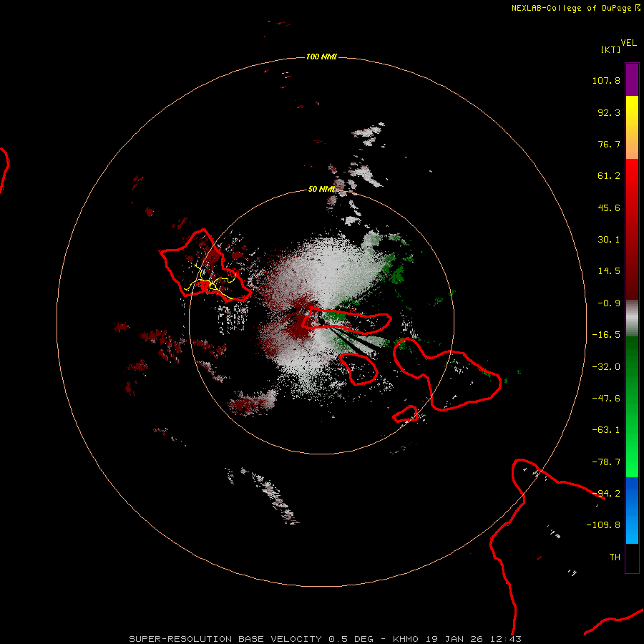Click the 61.2 legend value

(x=609, y=176)
